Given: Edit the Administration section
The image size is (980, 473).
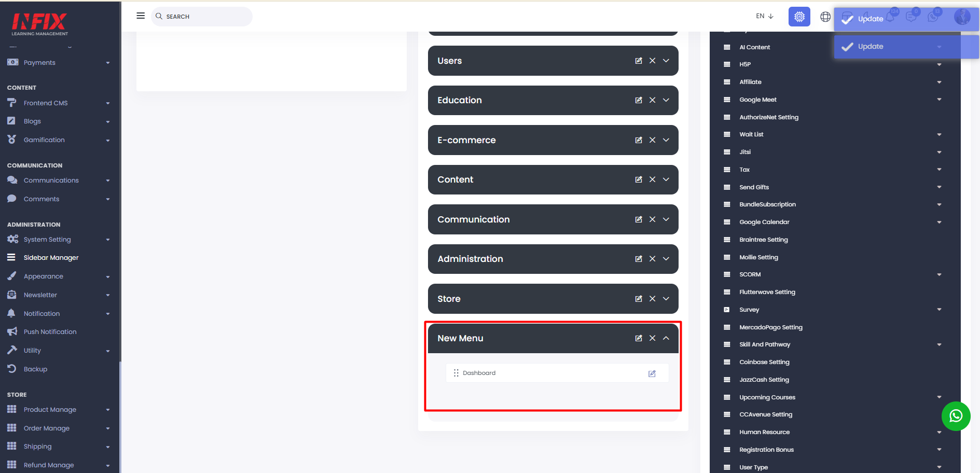Looking at the screenshot, I should (639, 259).
